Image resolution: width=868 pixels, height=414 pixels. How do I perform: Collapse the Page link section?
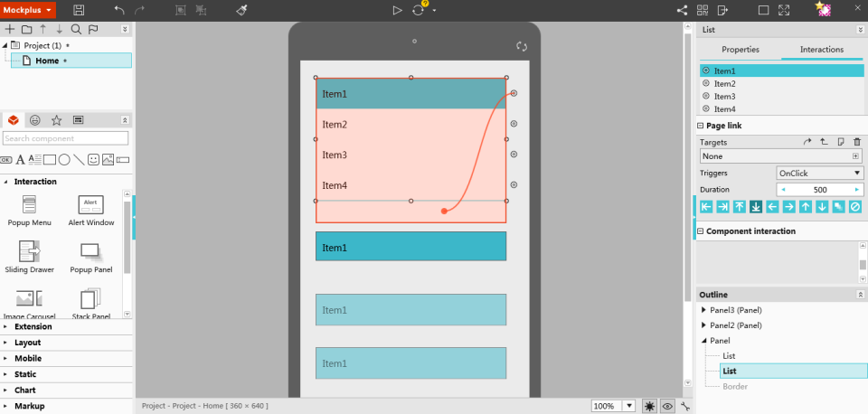click(x=701, y=126)
